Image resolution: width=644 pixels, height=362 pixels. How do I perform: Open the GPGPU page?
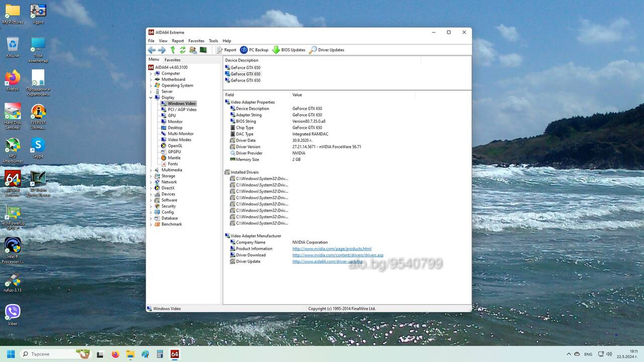tap(174, 152)
